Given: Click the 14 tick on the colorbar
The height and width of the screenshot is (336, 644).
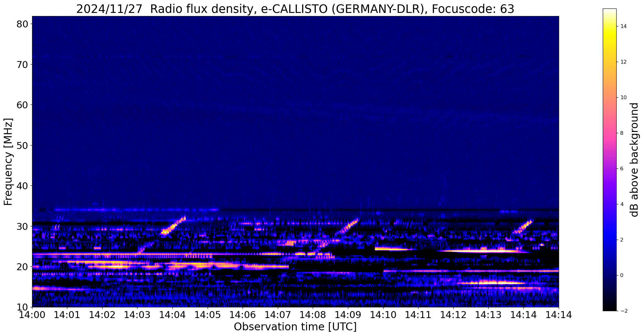Looking at the screenshot, I should tap(623, 26).
